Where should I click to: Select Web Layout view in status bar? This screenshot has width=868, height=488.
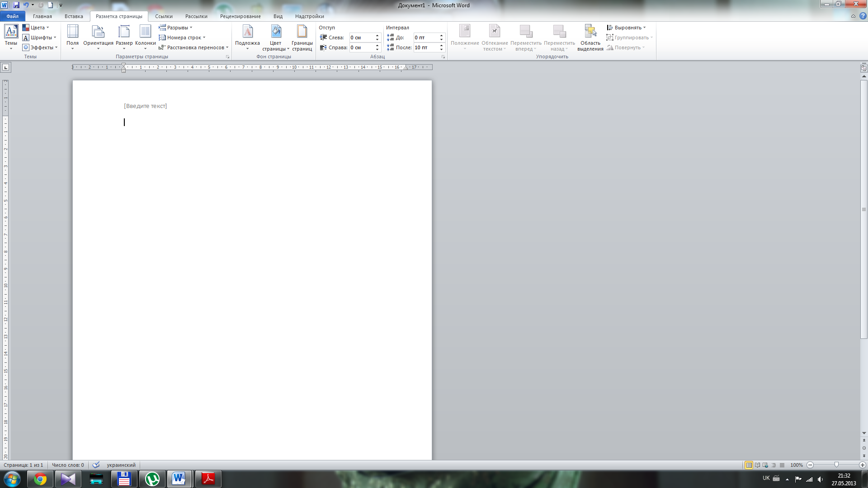(765, 465)
